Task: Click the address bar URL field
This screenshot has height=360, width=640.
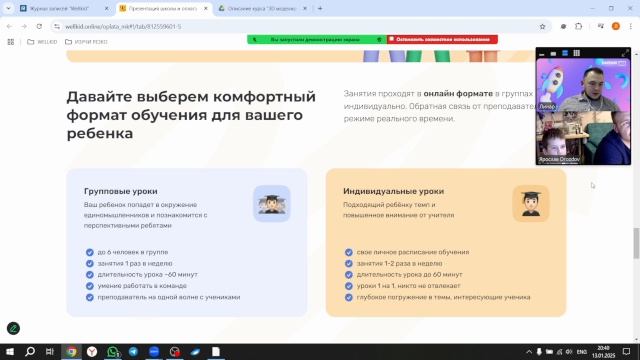Action: point(300,27)
